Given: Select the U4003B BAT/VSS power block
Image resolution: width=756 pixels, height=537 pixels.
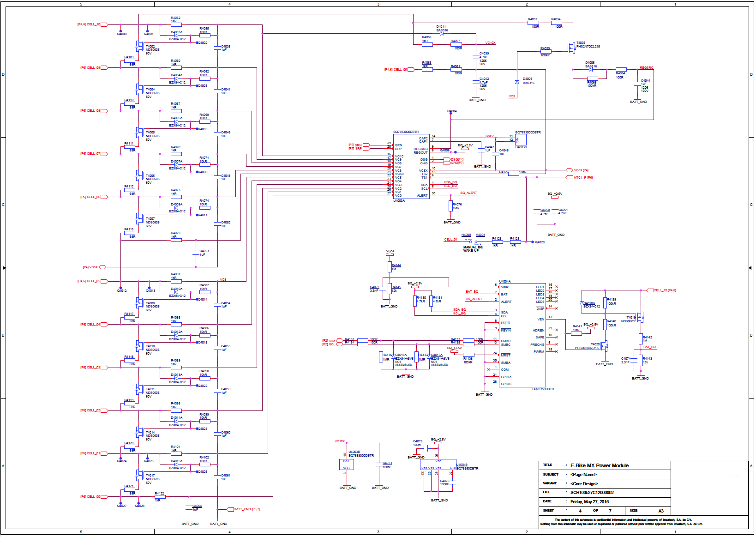Looking at the screenshot, I should pos(346,465).
